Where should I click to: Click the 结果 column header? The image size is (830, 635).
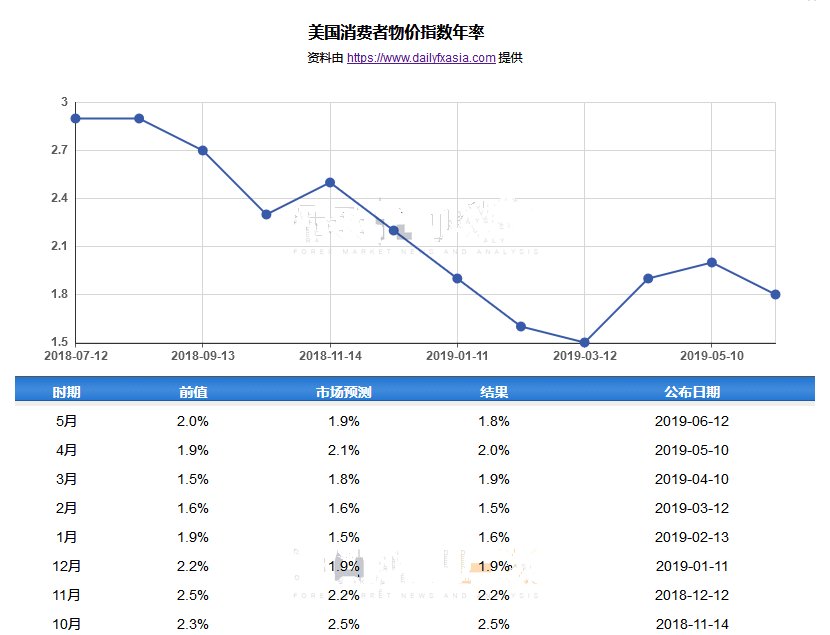[x=494, y=392]
